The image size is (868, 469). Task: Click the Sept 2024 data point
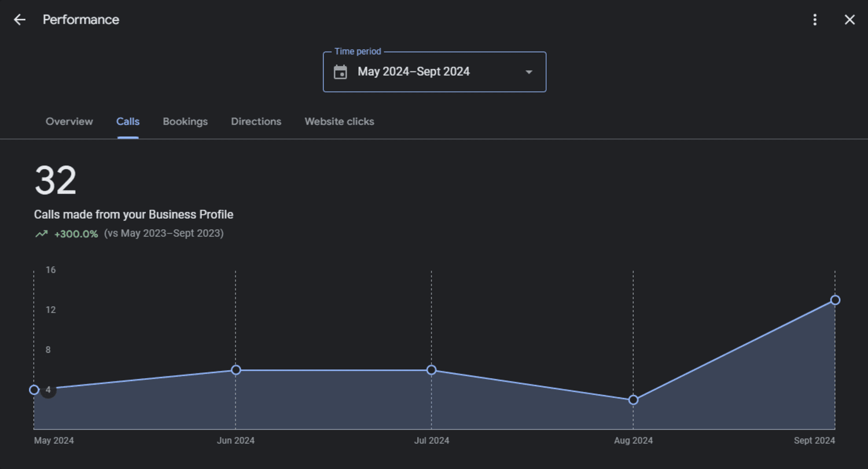[835, 300]
